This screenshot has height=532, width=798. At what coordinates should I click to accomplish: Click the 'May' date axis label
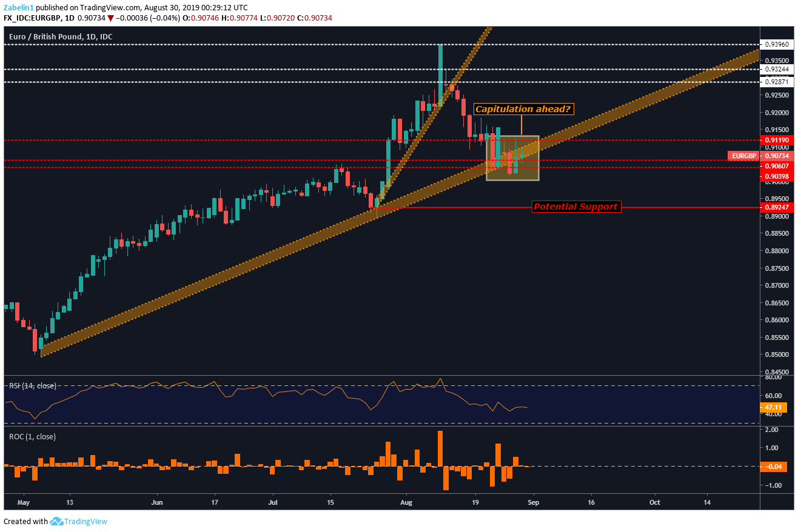click(x=24, y=502)
